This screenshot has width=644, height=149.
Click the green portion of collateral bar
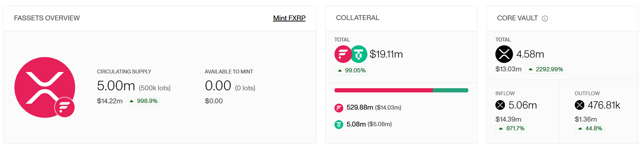click(x=450, y=90)
